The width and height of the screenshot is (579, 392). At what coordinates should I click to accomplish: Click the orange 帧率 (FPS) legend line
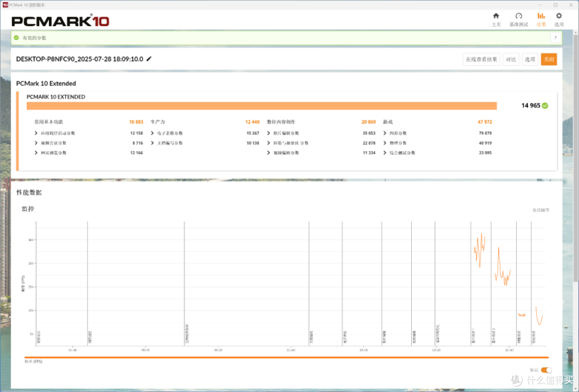click(286, 357)
